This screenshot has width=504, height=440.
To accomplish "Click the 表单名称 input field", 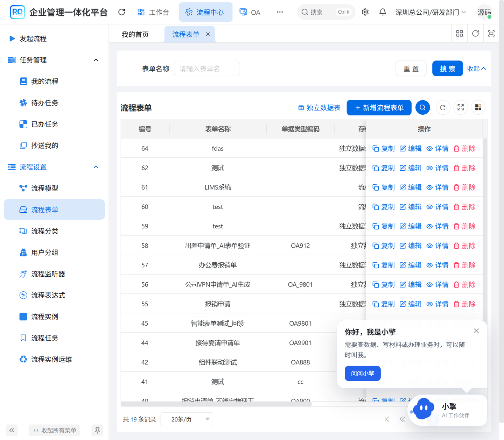I will point(207,69).
